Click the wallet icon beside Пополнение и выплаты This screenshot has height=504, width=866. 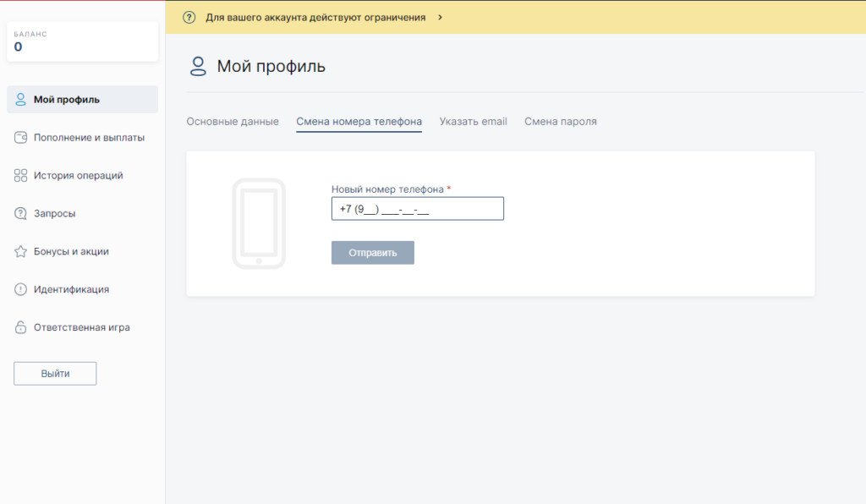coord(20,138)
